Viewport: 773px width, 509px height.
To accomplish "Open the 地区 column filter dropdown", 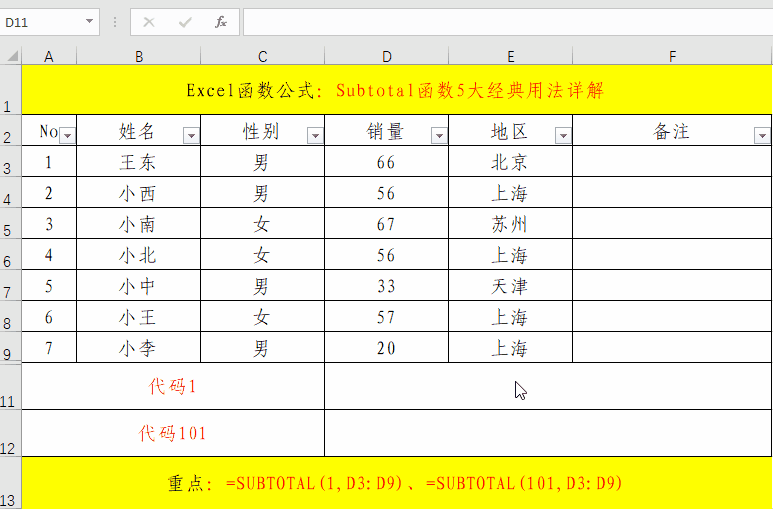I will [x=563, y=135].
